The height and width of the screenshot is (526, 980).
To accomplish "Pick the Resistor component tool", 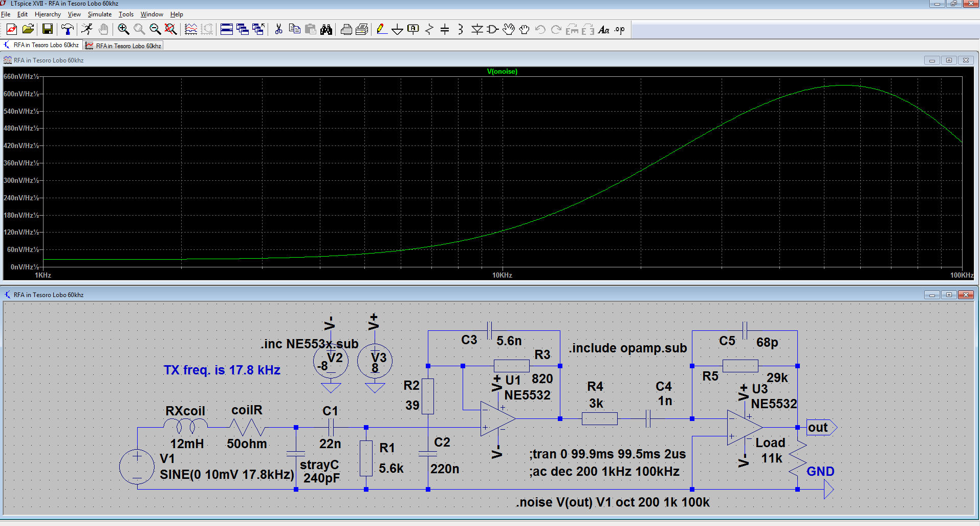I will coord(429,29).
